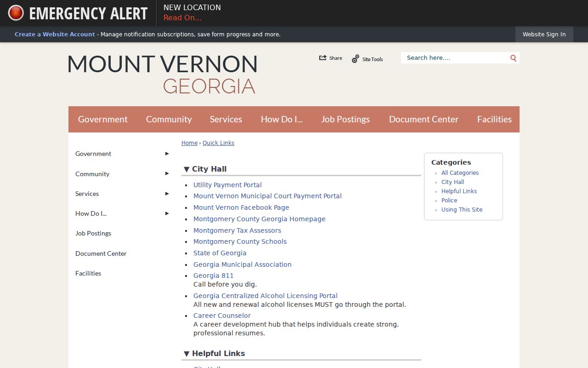The width and height of the screenshot is (588, 368).
Task: Select the Using This Site category
Action: [462, 210]
